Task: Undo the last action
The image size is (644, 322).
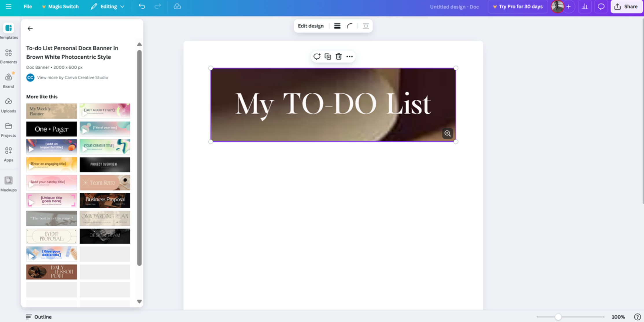Action: 141,6
